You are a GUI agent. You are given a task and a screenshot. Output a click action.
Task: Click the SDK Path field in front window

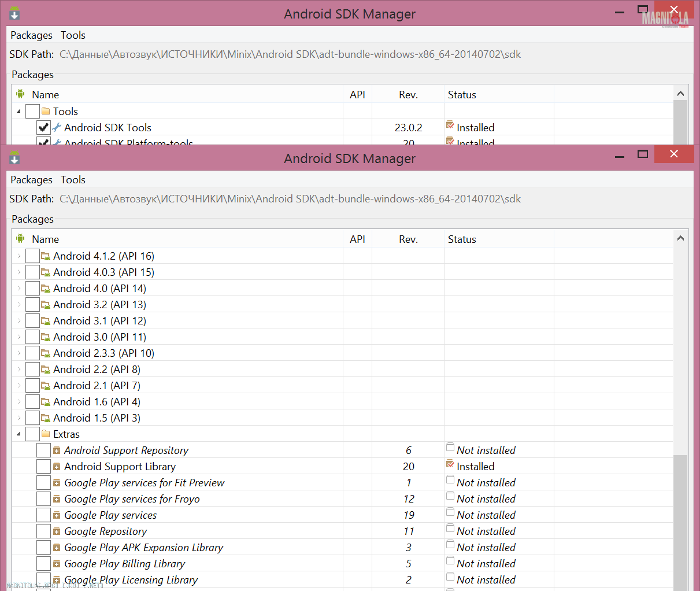tap(290, 199)
